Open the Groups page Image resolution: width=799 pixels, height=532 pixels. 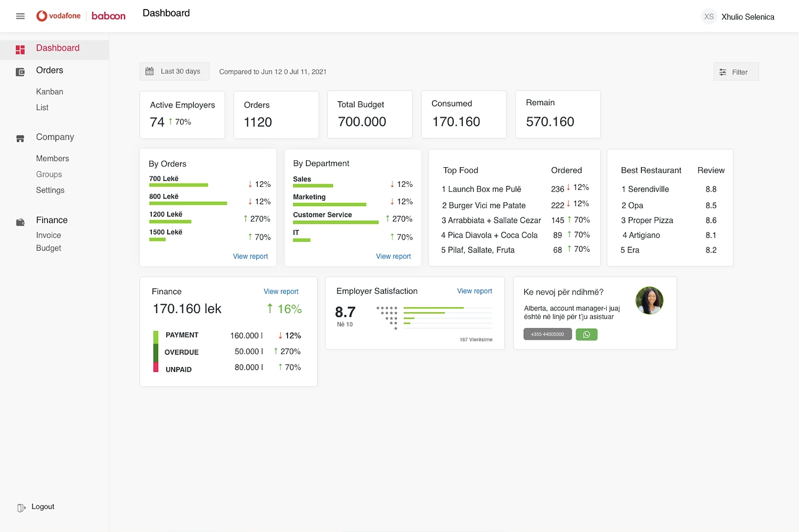49,174
